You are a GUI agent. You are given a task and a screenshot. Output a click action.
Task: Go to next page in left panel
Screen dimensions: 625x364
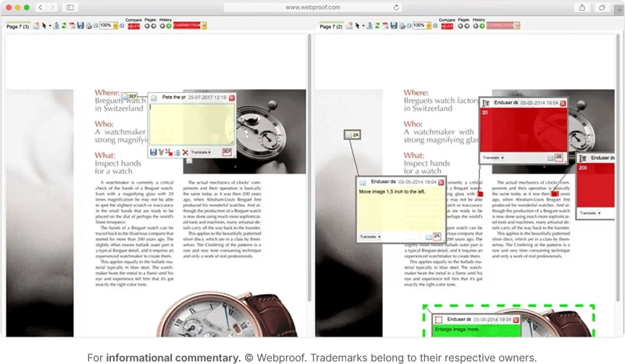pyautogui.click(x=153, y=26)
